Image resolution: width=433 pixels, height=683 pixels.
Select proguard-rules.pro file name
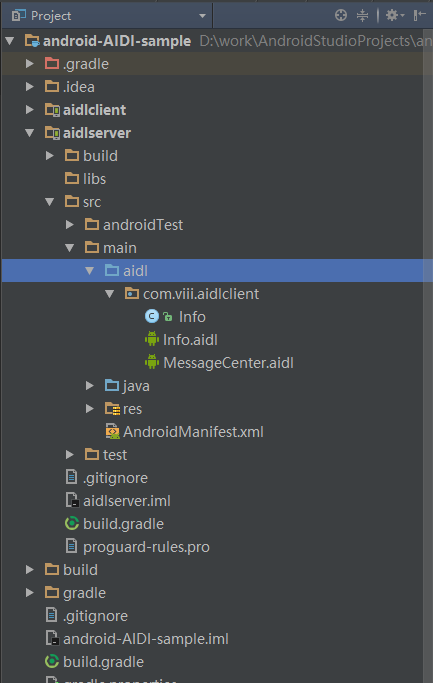146,547
